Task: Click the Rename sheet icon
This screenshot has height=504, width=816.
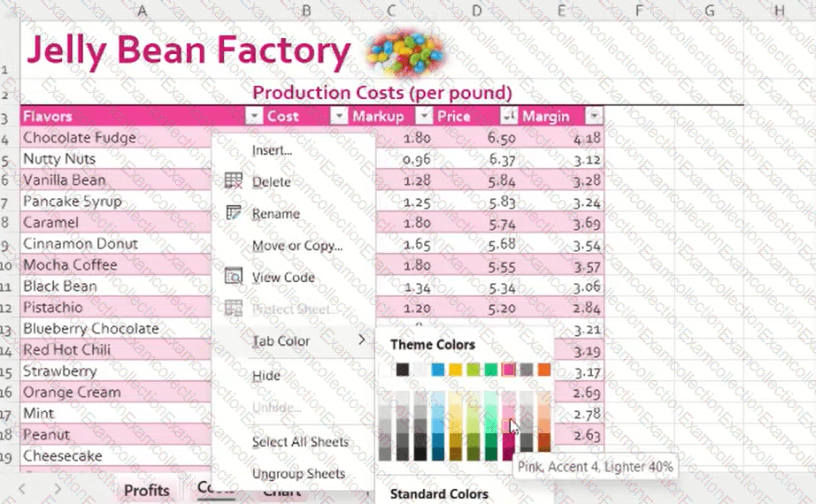Action: coord(234,213)
